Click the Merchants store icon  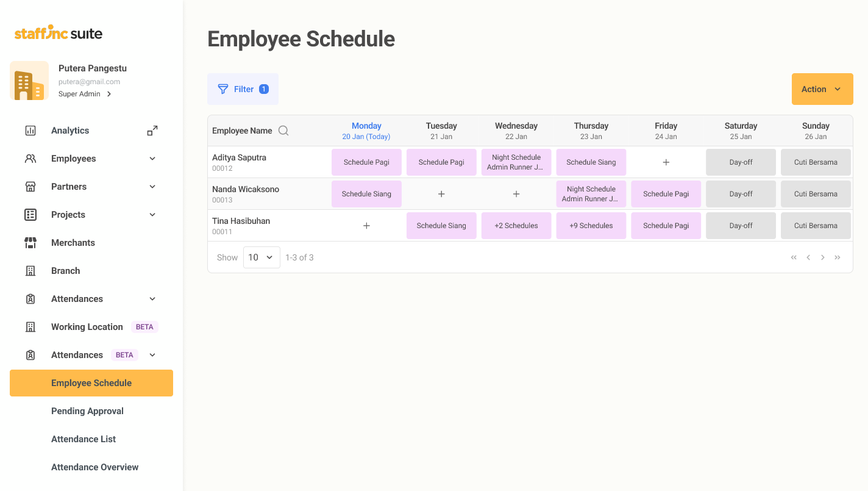point(30,243)
